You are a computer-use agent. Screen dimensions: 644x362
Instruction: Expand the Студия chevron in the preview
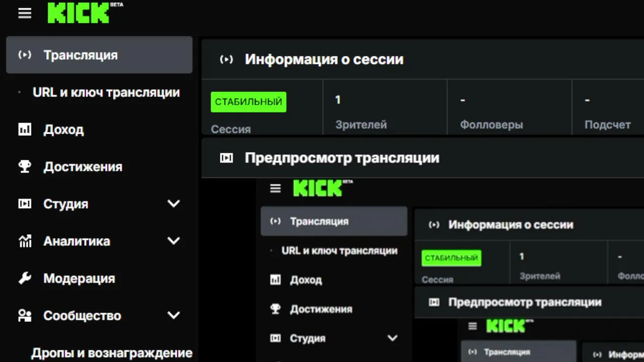(392, 338)
